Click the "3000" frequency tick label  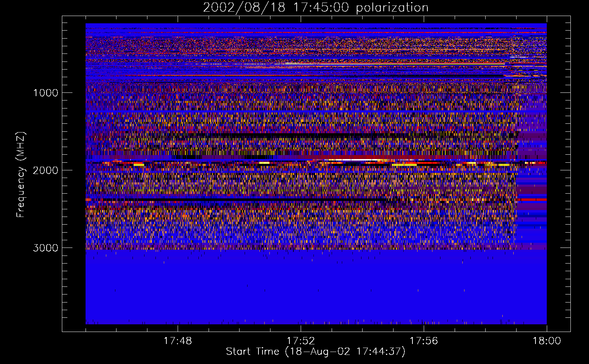(46, 248)
